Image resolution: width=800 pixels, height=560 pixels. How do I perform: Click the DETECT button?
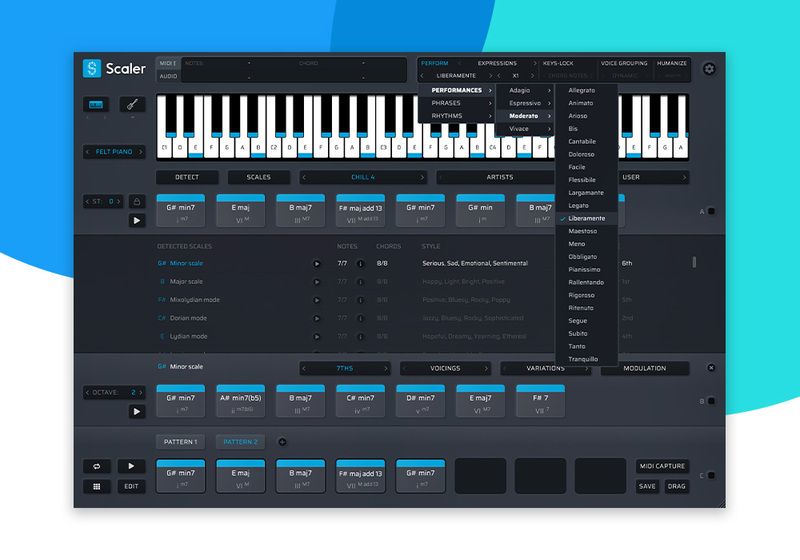tap(187, 177)
